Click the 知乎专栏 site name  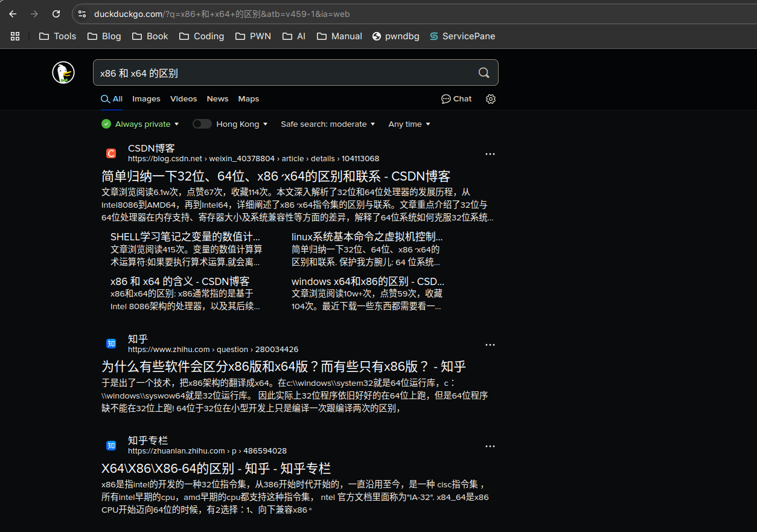tap(148, 440)
